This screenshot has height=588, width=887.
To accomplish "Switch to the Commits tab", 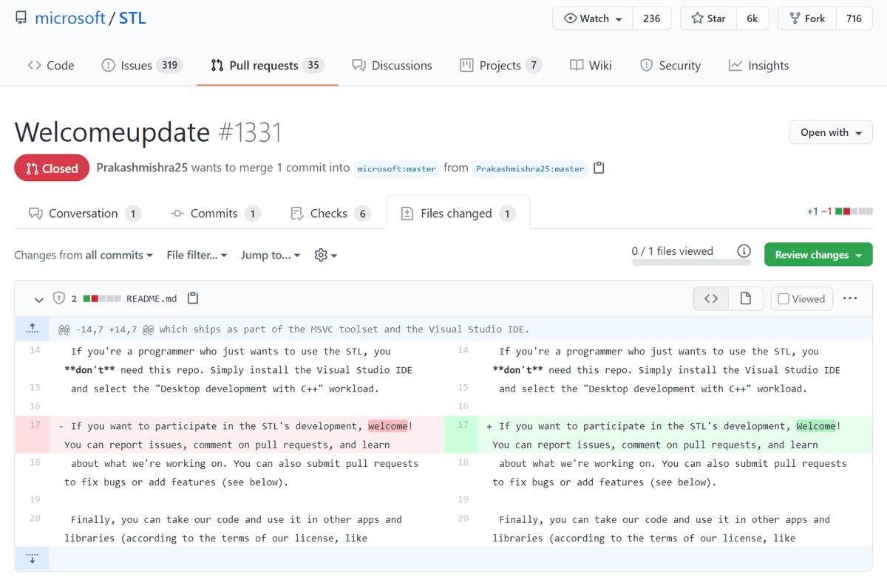I will pos(215,213).
